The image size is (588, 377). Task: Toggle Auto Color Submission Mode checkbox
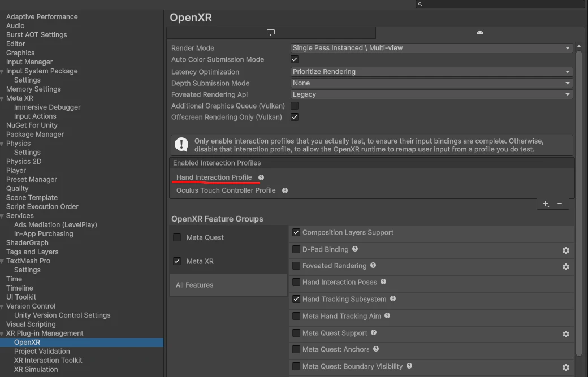tap(295, 59)
